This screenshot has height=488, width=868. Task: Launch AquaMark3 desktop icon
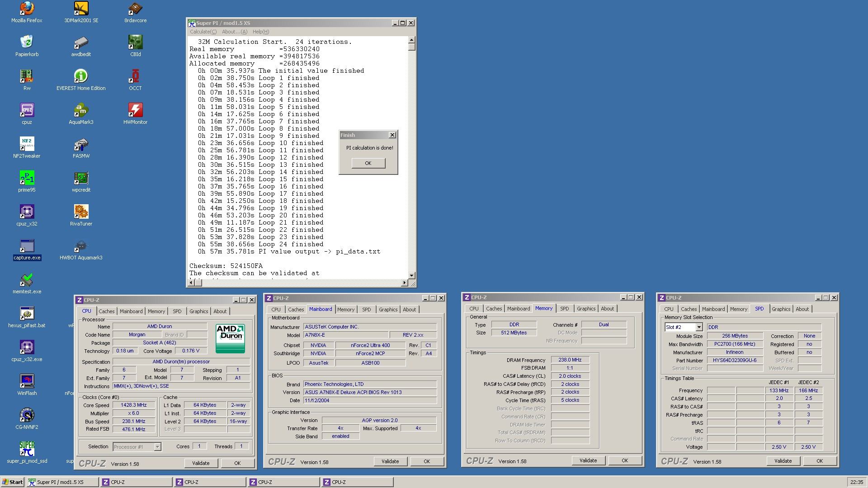[81, 114]
